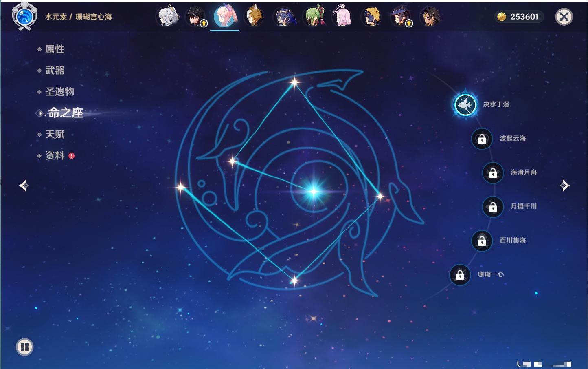Open the four-square grid menu icon
The width and height of the screenshot is (588, 369).
pyautogui.click(x=24, y=347)
